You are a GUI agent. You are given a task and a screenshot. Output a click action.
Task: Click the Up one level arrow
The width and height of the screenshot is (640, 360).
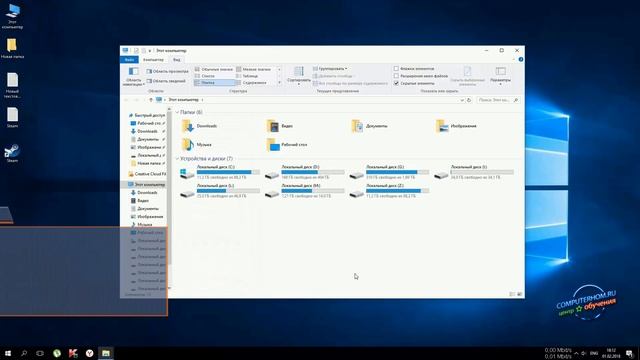[151, 100]
